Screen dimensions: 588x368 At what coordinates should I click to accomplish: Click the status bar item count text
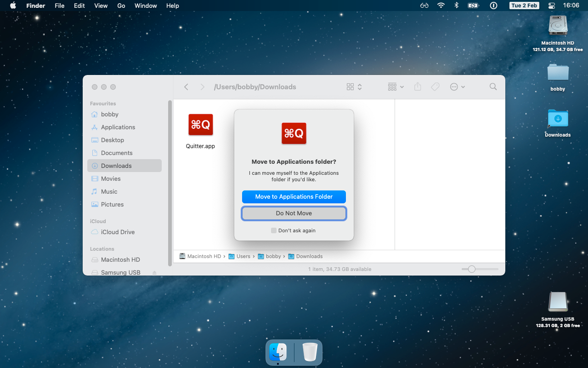[340, 269]
